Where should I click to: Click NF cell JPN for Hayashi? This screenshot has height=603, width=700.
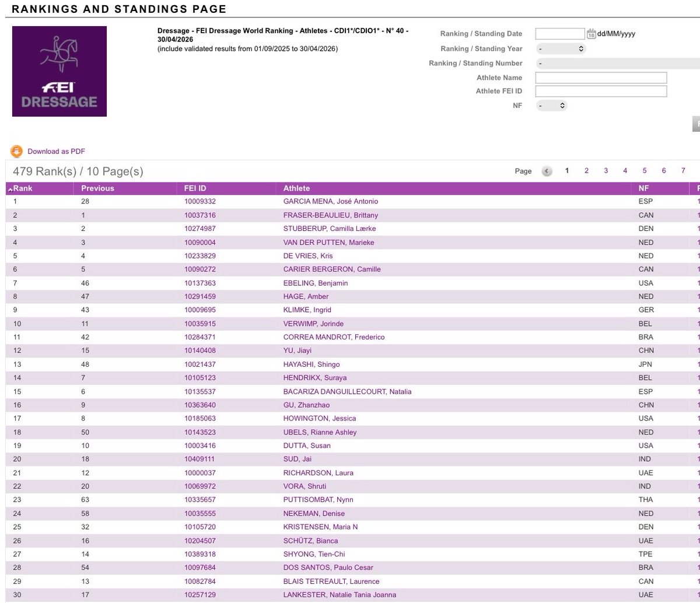(x=645, y=364)
